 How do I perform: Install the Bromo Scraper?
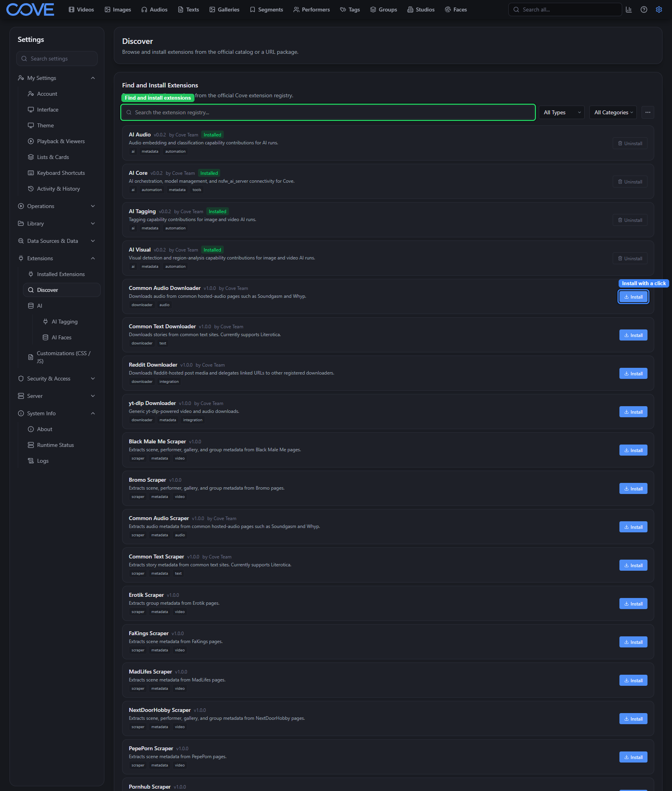[633, 488]
